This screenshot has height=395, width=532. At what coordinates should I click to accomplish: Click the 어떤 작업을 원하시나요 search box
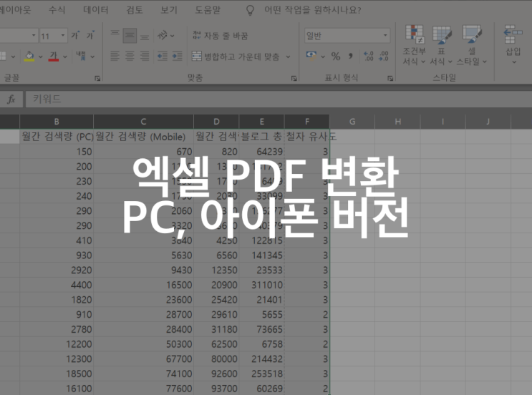pyautogui.click(x=312, y=10)
